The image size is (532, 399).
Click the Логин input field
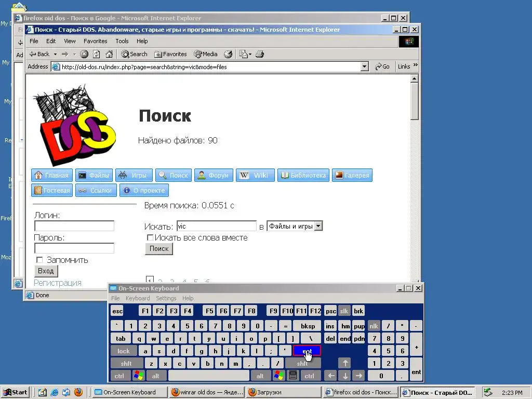pos(74,226)
